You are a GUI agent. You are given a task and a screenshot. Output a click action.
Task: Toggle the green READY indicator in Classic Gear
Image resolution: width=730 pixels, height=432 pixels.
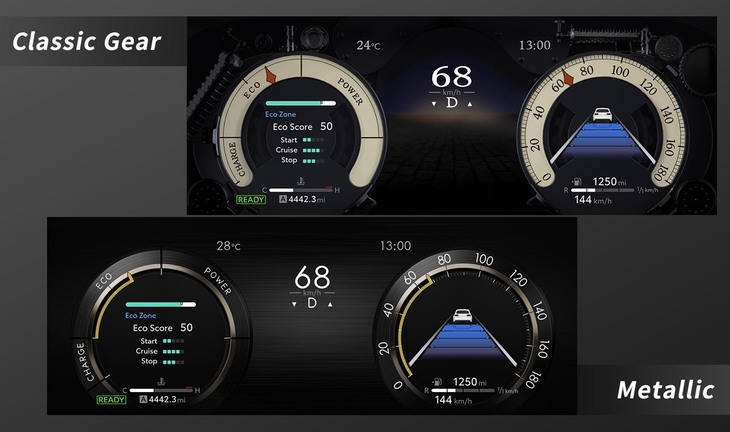[251, 200]
